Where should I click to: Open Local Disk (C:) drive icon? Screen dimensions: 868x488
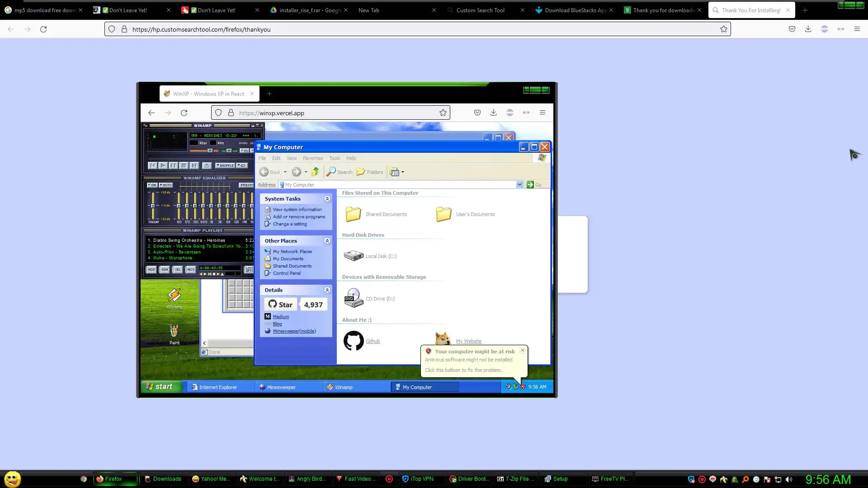353,256
